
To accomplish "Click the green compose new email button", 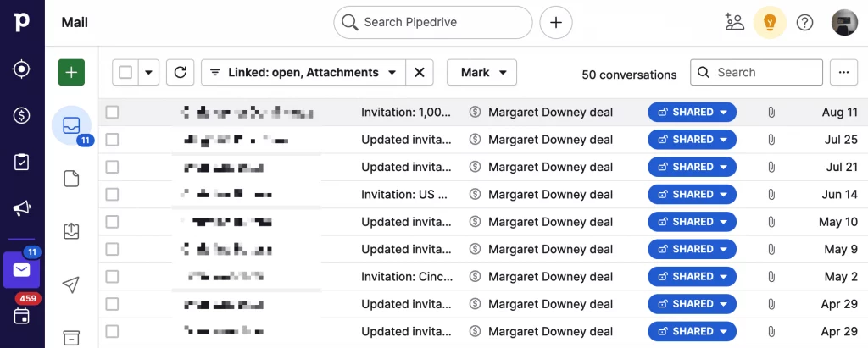I will [71, 73].
